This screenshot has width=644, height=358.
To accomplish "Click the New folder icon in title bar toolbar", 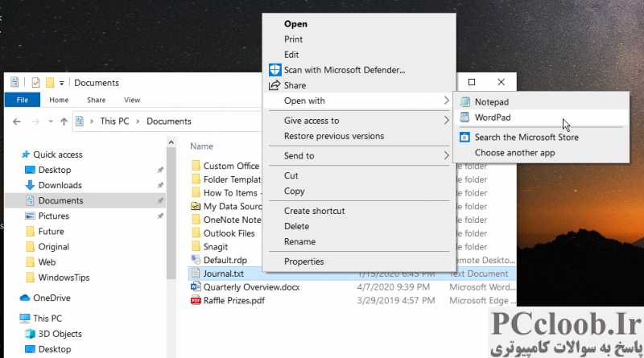I will coord(50,83).
